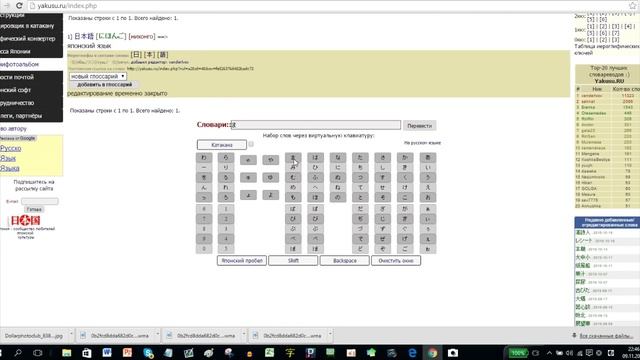
Task: Open the [語] kanji link
Action: coord(163,55)
